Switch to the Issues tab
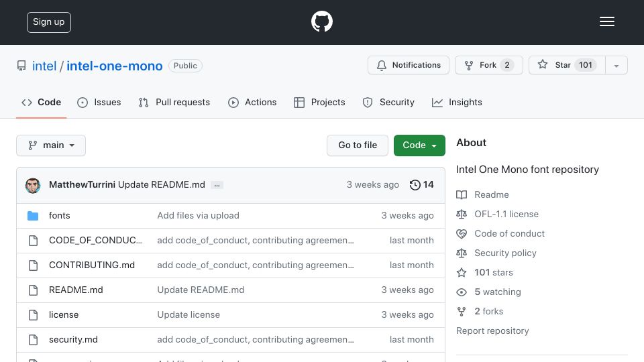 pyautogui.click(x=99, y=102)
